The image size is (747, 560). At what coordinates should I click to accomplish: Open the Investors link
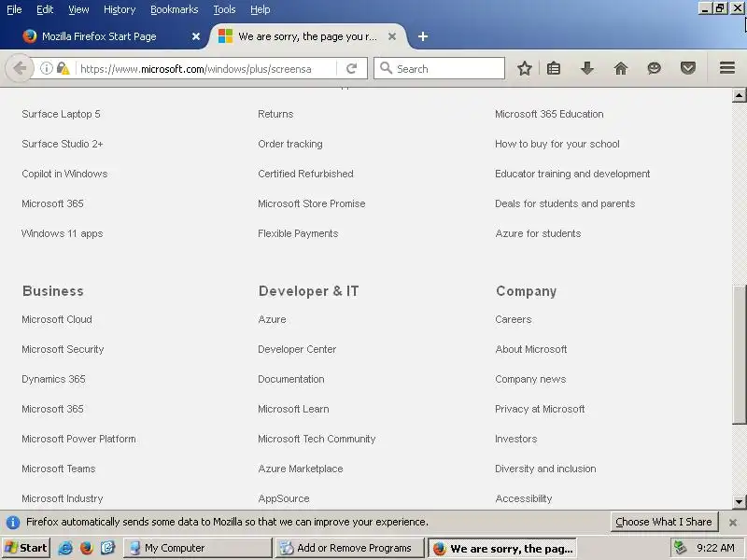[x=516, y=439]
